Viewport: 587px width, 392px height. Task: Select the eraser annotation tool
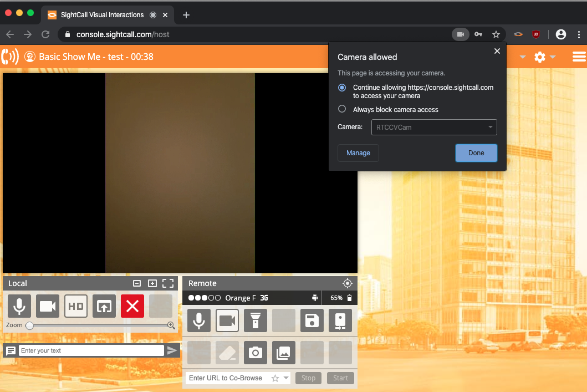(227, 352)
